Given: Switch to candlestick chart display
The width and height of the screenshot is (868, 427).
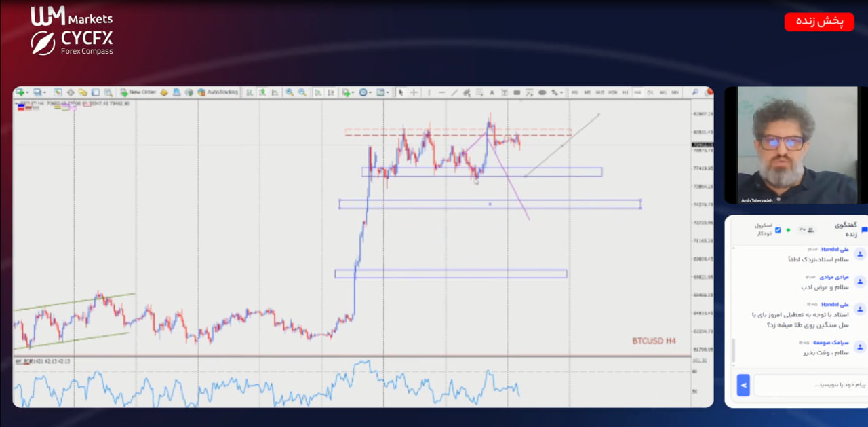Looking at the screenshot, I should (262, 92).
